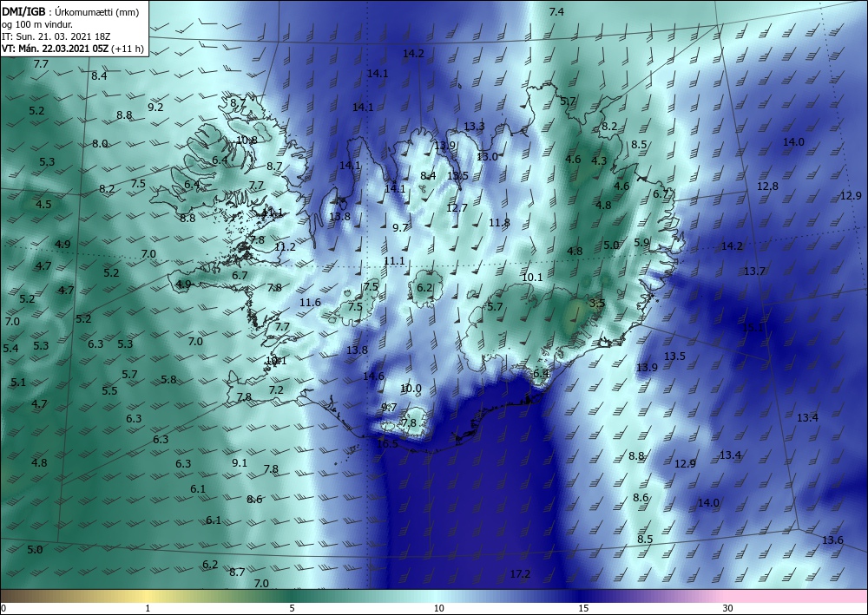The height and width of the screenshot is (615, 868).
Task: Click the 14.6 value in the southwest interior
Action: pos(373,376)
